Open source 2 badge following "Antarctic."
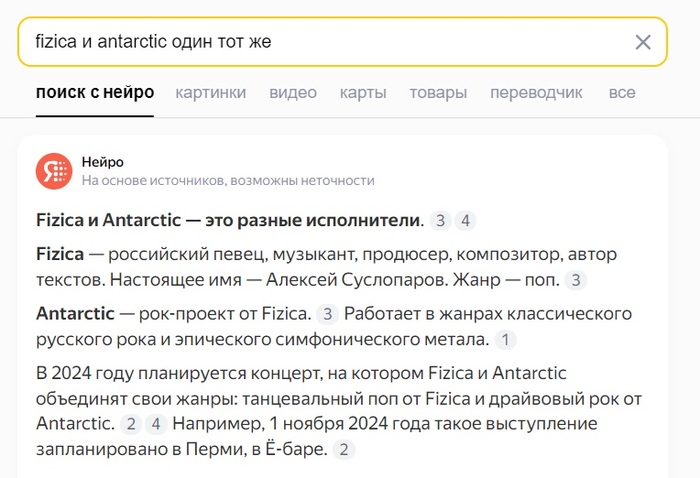The width and height of the screenshot is (700, 478). click(x=129, y=424)
